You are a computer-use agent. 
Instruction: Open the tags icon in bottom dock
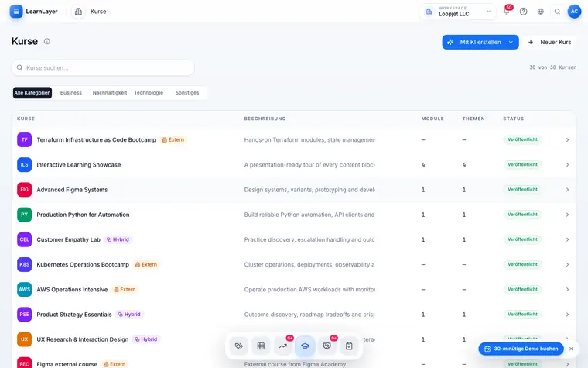click(x=239, y=346)
